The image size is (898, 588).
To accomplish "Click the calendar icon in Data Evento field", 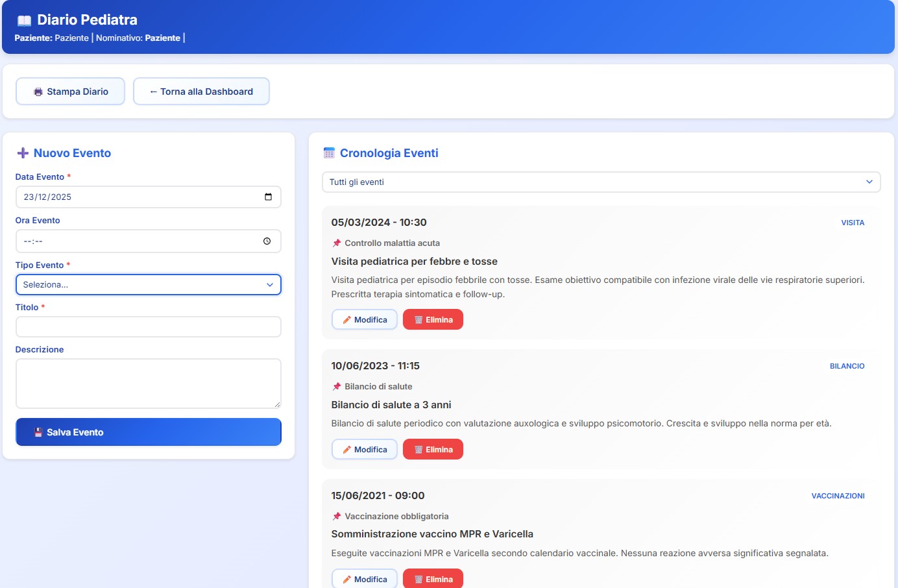I will pyautogui.click(x=268, y=197).
